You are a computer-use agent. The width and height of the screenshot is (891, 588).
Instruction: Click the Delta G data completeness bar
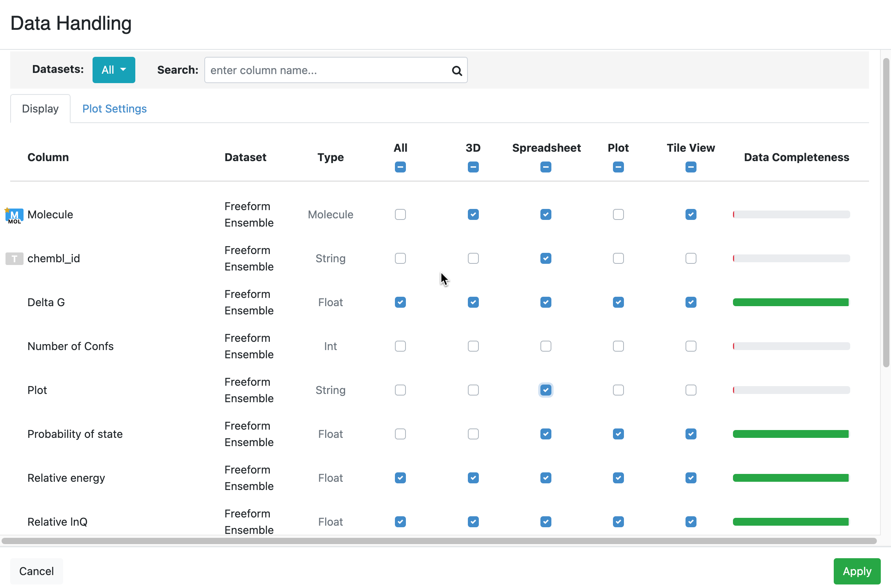pos(791,302)
